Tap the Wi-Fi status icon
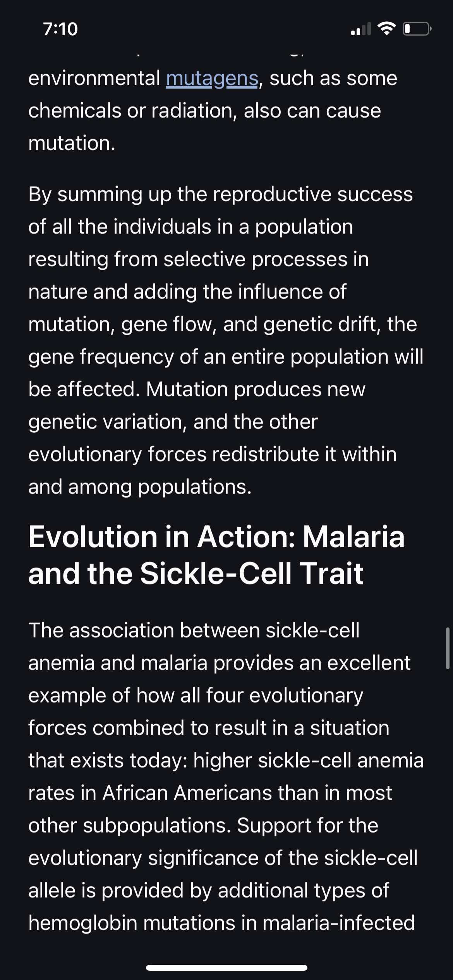The width and height of the screenshot is (453, 980). click(386, 29)
